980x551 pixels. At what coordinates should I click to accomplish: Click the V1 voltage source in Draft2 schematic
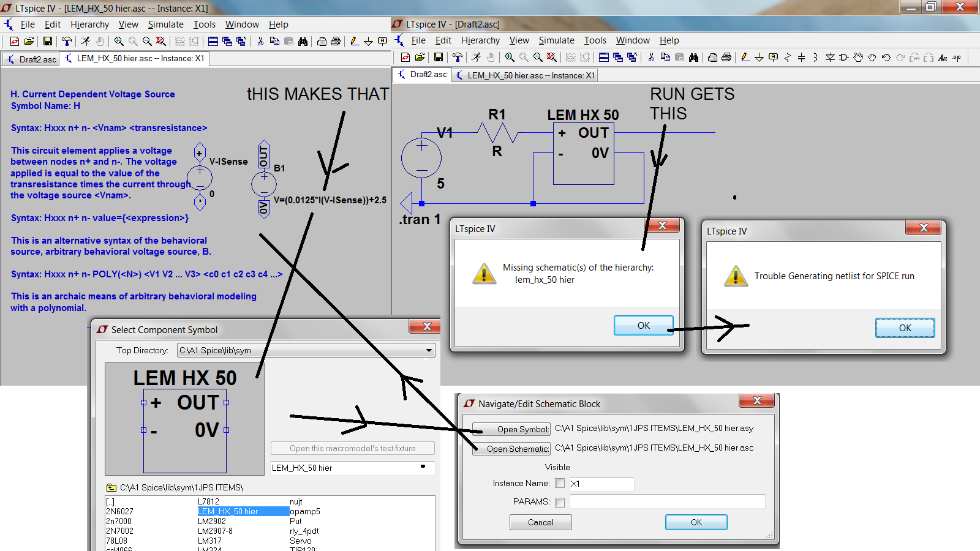[x=421, y=158]
